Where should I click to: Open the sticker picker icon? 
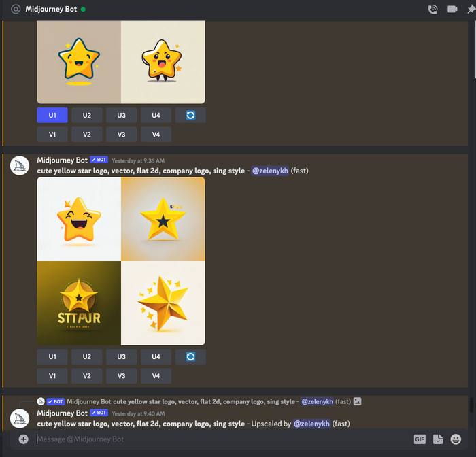pyautogui.click(x=438, y=439)
